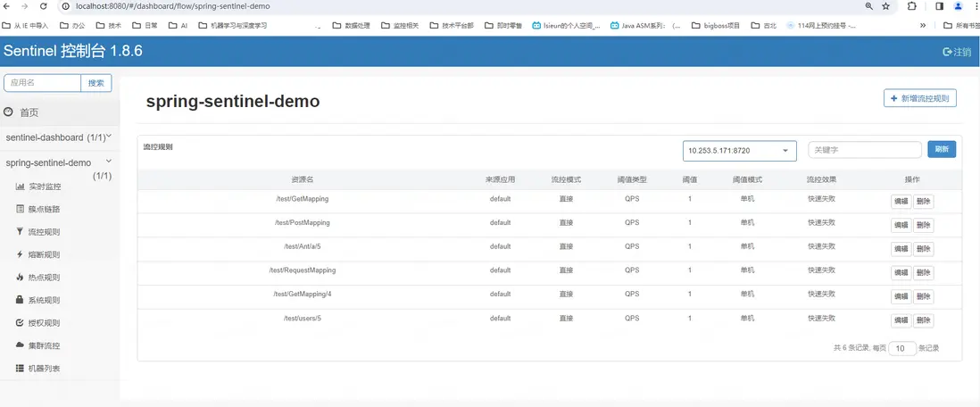Click the 热点规则 fire icon
980x407 pixels.
click(20, 278)
